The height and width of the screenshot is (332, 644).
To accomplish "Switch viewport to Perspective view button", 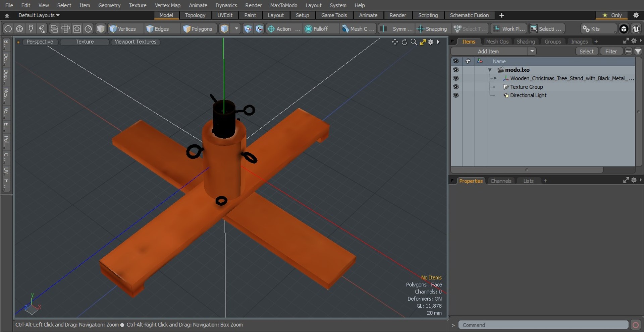I will tap(40, 42).
